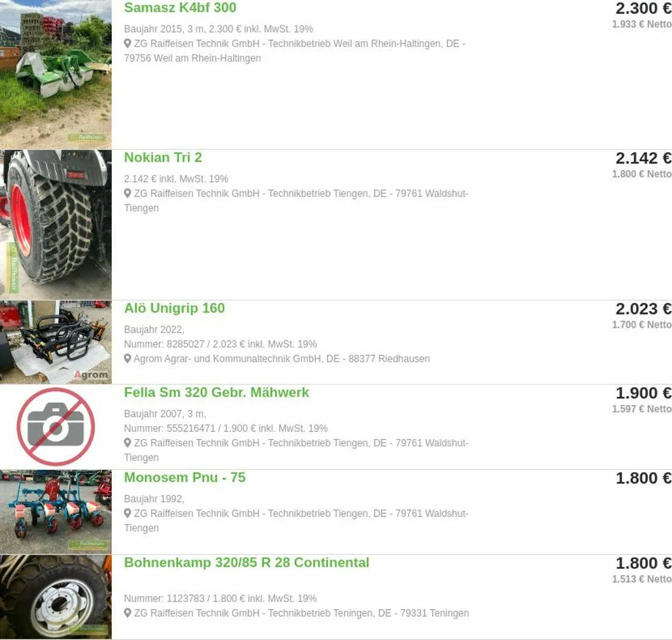View the Nokian tractor tire photo
Screen dimensions: 672x640
click(56, 225)
